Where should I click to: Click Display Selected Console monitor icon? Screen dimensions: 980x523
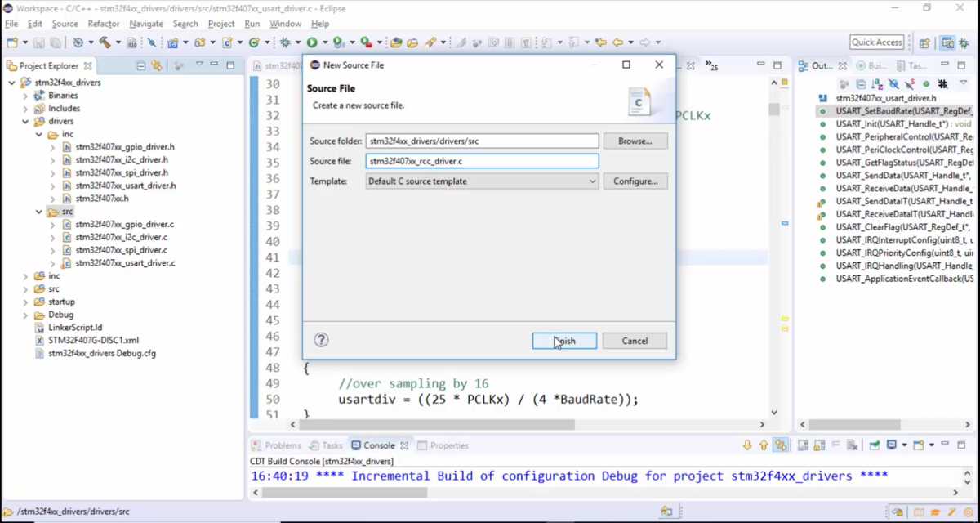892,445
